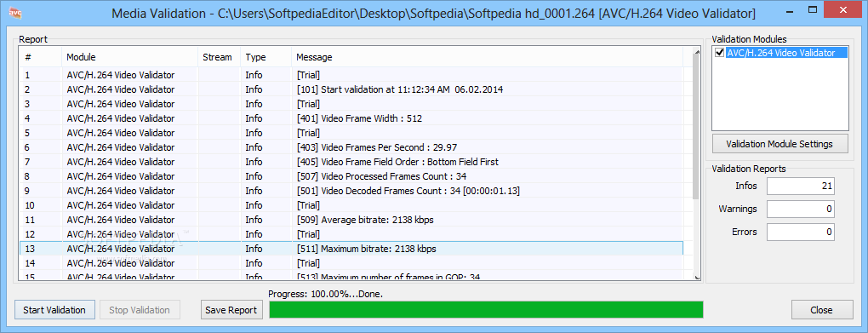The image size is (868, 333).
Task: Click the Infos count field
Action: click(801, 187)
